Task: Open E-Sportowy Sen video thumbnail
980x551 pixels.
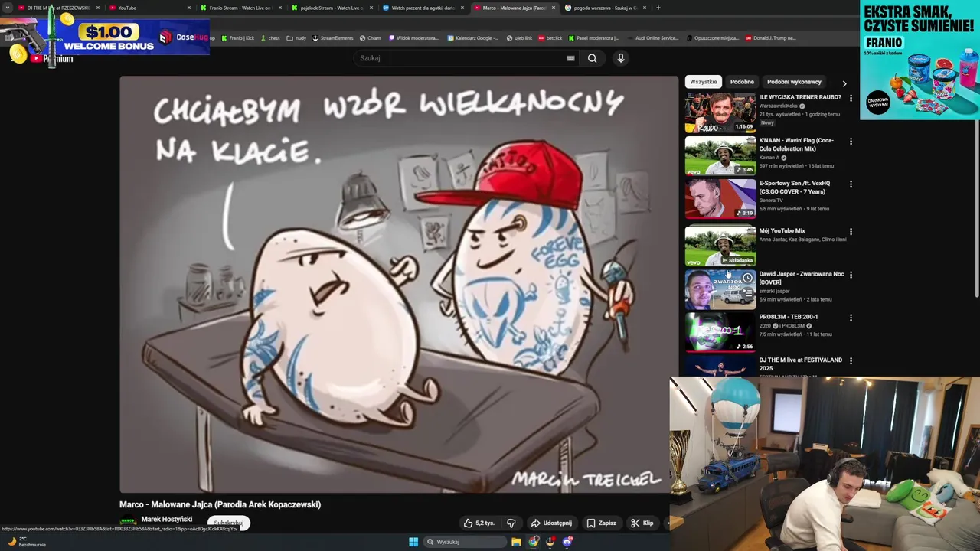Action: tap(720, 198)
